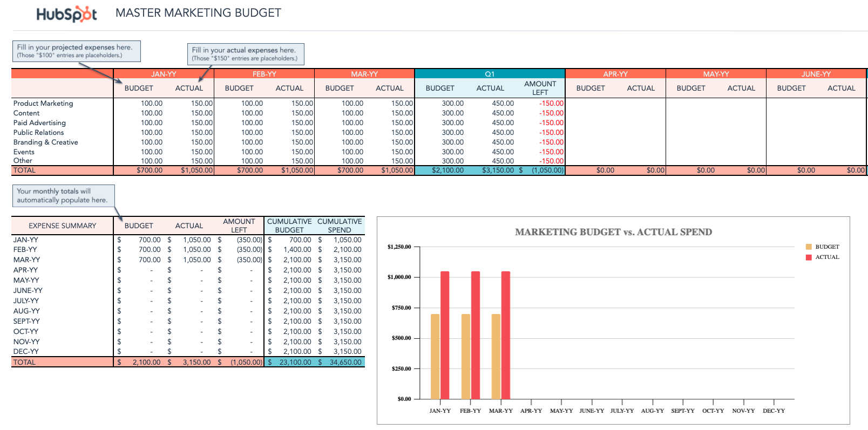
Task: Click the BUDGET legend color swatch
Action: pyautogui.click(x=809, y=247)
